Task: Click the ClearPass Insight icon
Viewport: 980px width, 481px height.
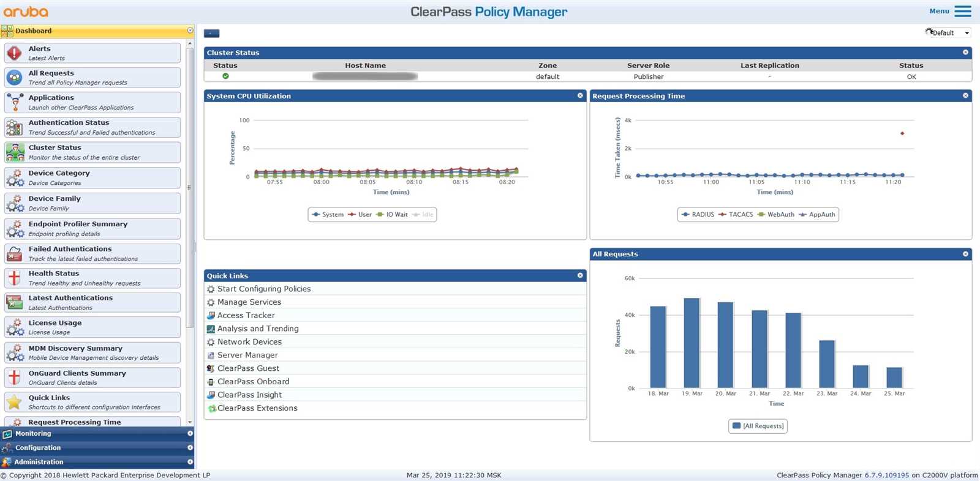Action: (x=211, y=395)
